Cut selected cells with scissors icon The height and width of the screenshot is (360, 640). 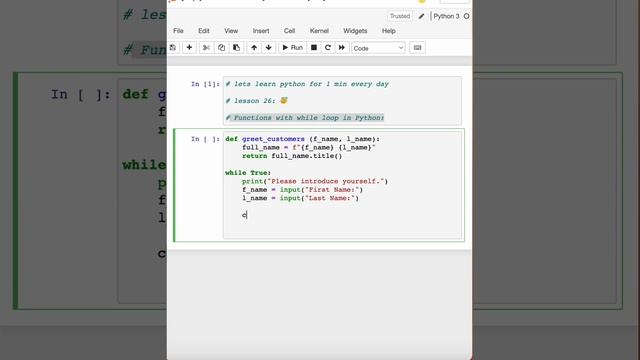click(206, 48)
